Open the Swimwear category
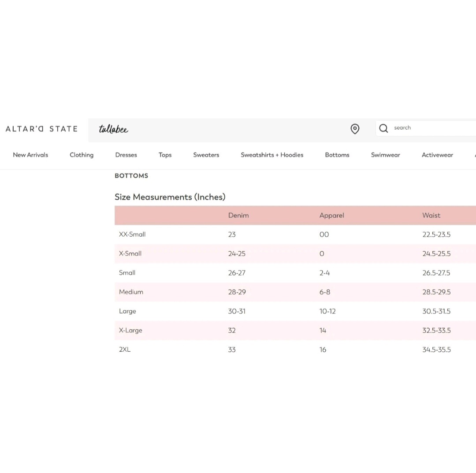 click(x=385, y=155)
